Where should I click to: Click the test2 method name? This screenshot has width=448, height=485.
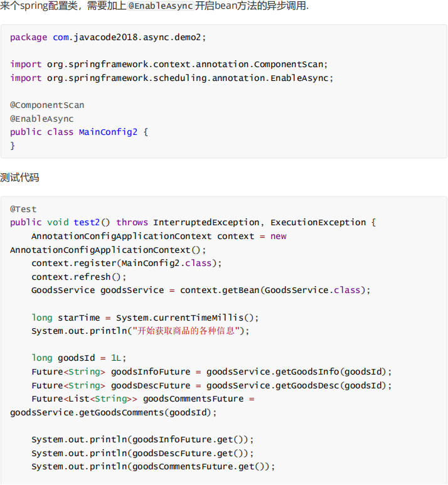(x=87, y=223)
